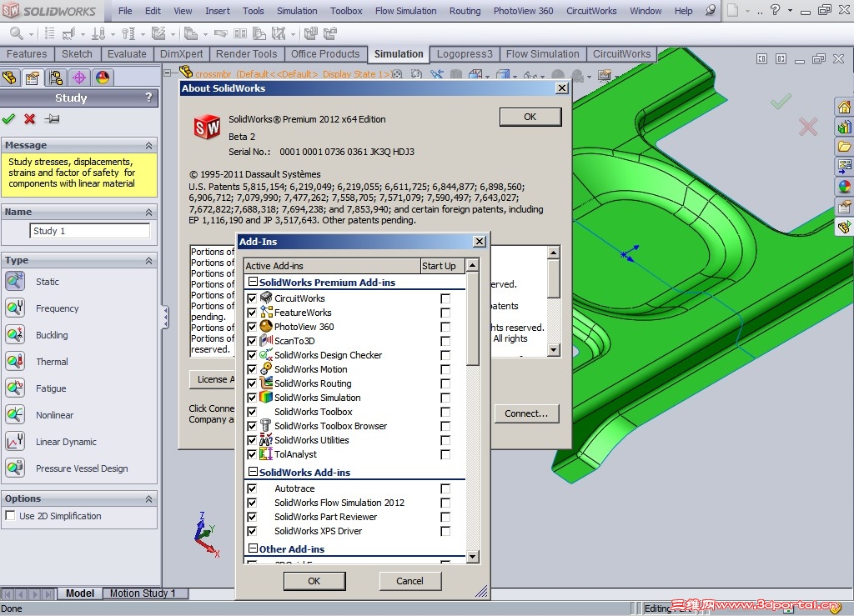Collapse the Options section

[150, 498]
